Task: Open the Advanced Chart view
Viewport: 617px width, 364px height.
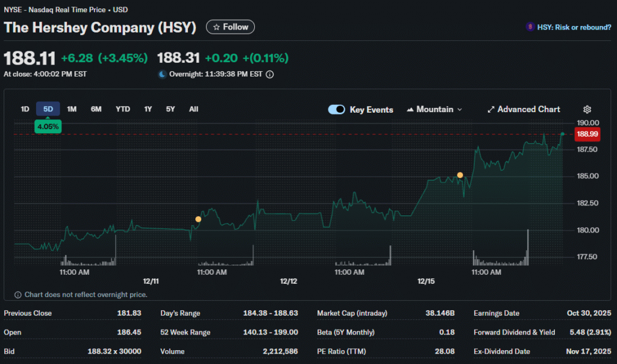Action: (524, 110)
